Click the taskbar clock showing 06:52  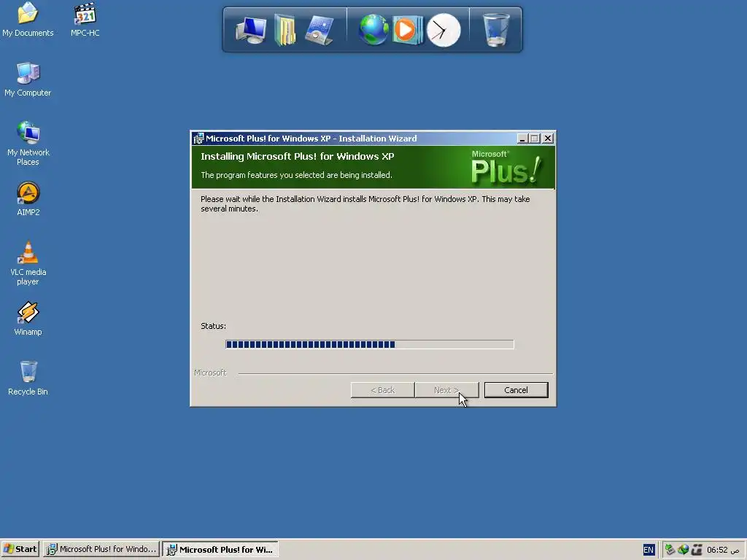pos(723,550)
